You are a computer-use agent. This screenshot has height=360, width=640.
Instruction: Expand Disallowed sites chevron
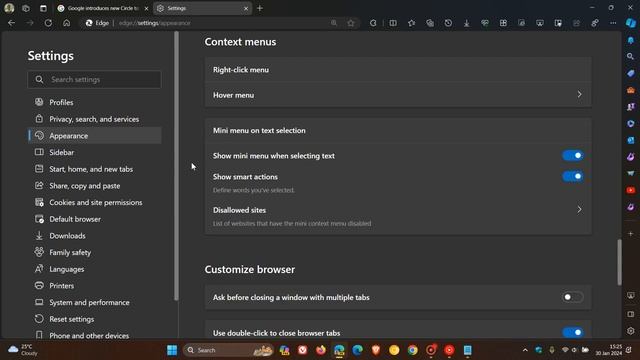tap(579, 210)
